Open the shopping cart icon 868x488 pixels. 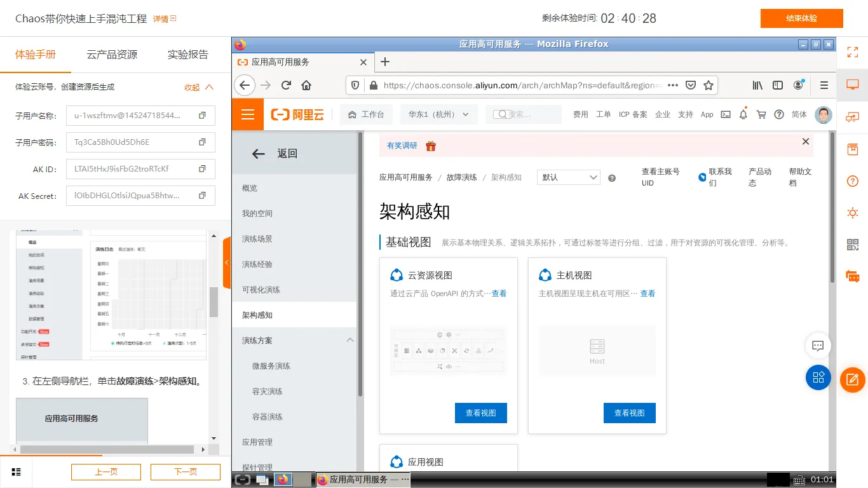coord(761,114)
